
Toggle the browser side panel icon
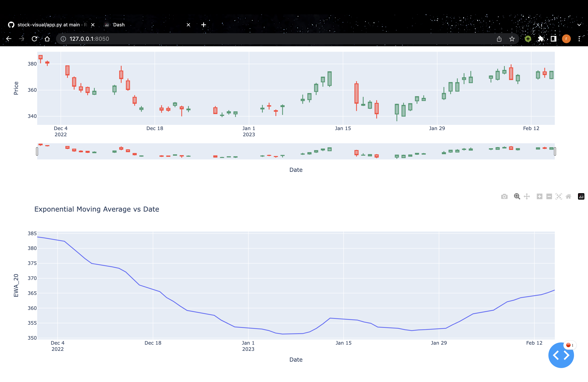(553, 39)
